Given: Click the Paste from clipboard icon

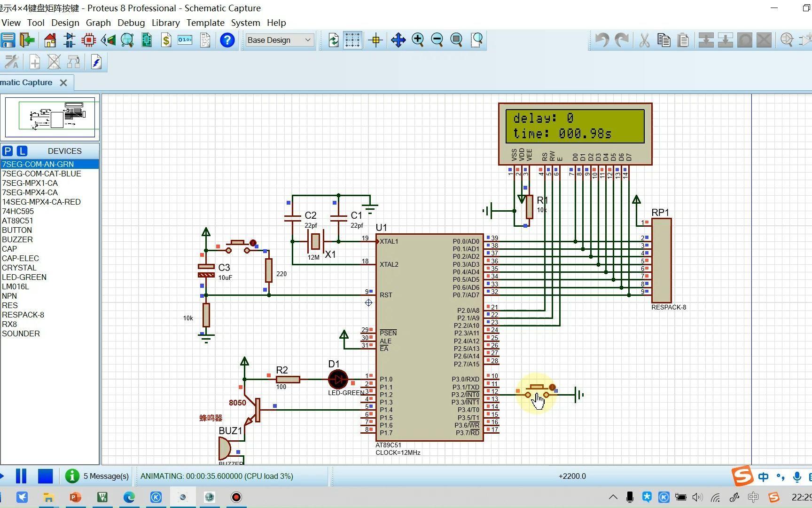Looking at the screenshot, I should tap(684, 40).
